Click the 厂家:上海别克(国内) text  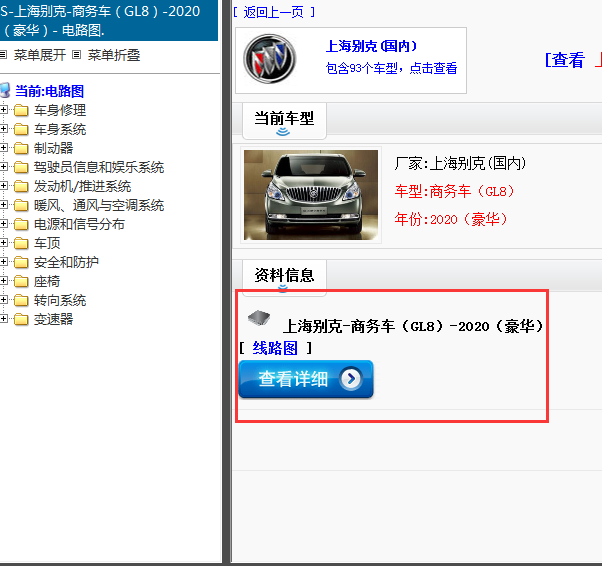460,164
